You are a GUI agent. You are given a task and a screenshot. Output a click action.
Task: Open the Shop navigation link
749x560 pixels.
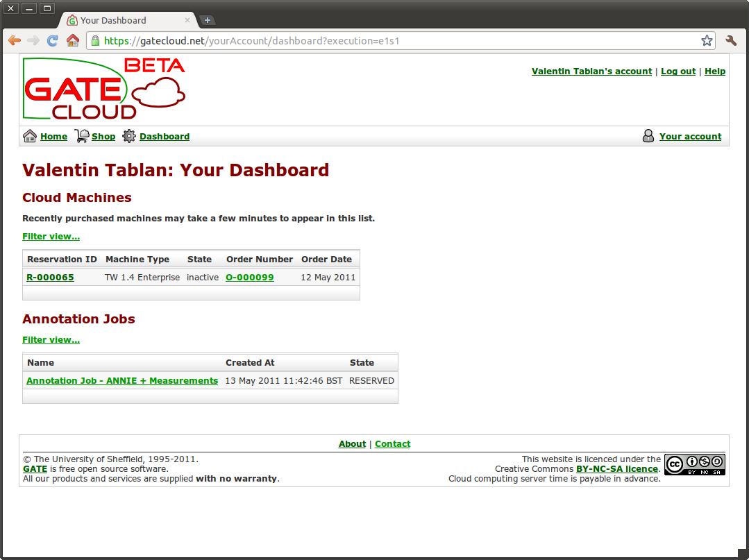pyautogui.click(x=103, y=137)
